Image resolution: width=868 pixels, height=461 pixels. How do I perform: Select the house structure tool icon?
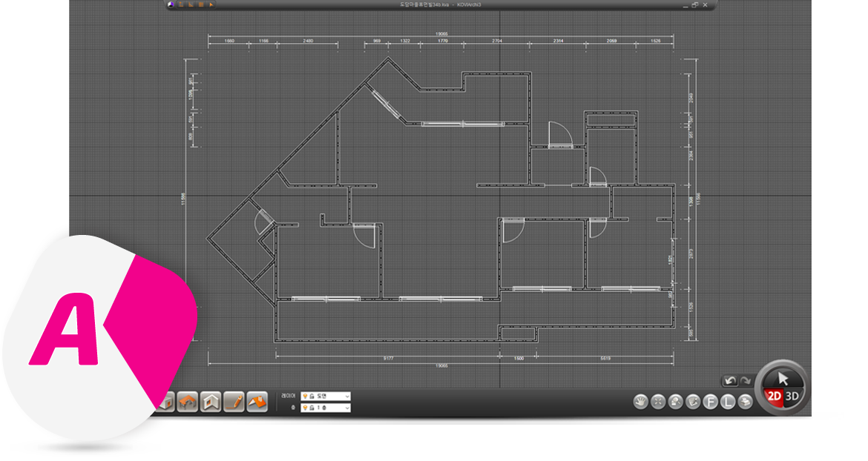tap(188, 401)
